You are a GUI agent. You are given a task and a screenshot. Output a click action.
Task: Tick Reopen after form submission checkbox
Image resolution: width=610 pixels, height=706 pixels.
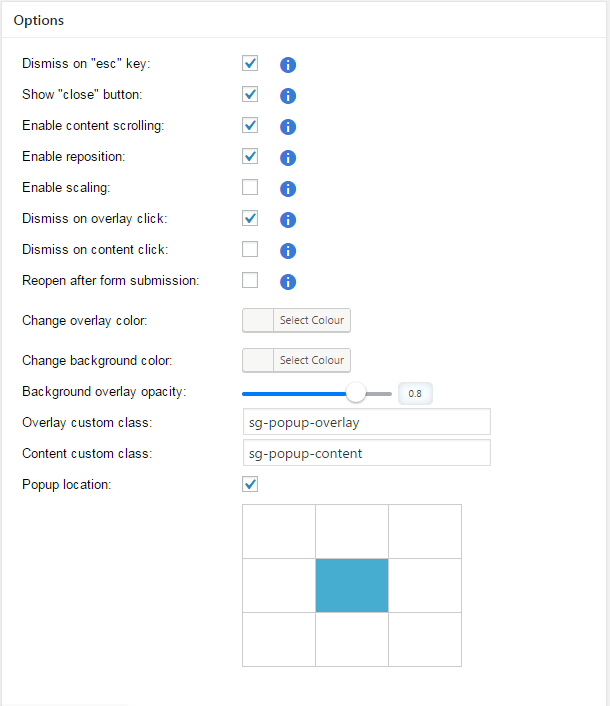[250, 280]
